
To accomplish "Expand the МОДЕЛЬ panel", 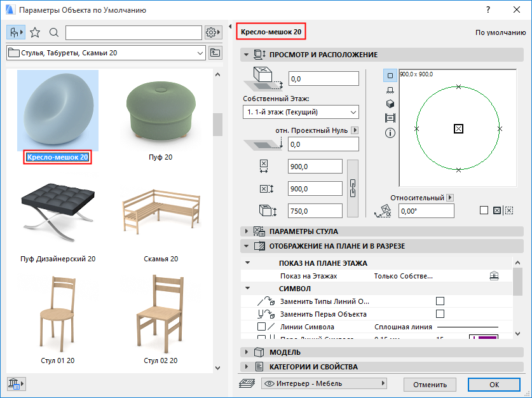I will pos(247,352).
